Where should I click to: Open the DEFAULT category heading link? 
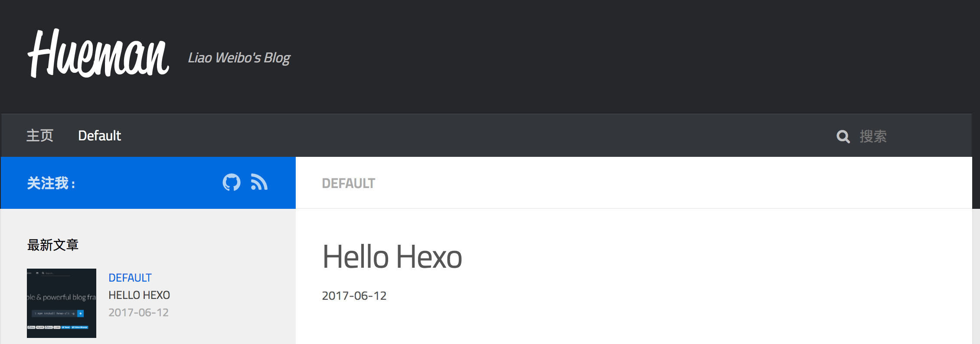(x=349, y=183)
